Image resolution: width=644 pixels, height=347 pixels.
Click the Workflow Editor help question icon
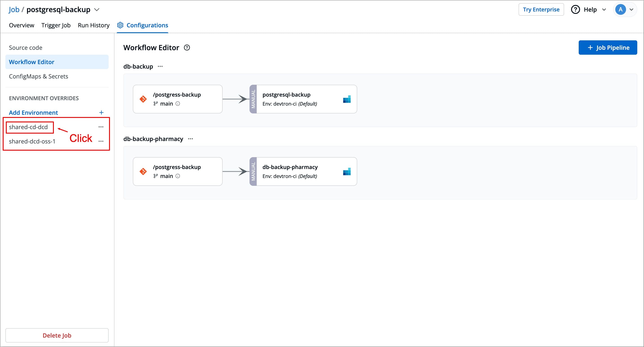[187, 48]
